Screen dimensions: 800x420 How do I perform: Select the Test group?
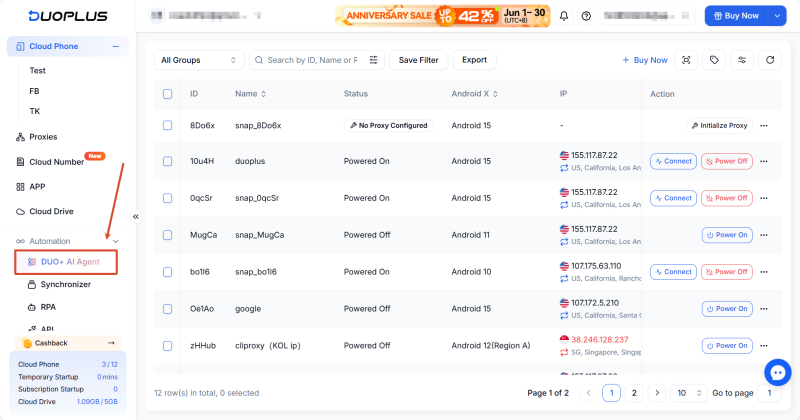(x=37, y=70)
